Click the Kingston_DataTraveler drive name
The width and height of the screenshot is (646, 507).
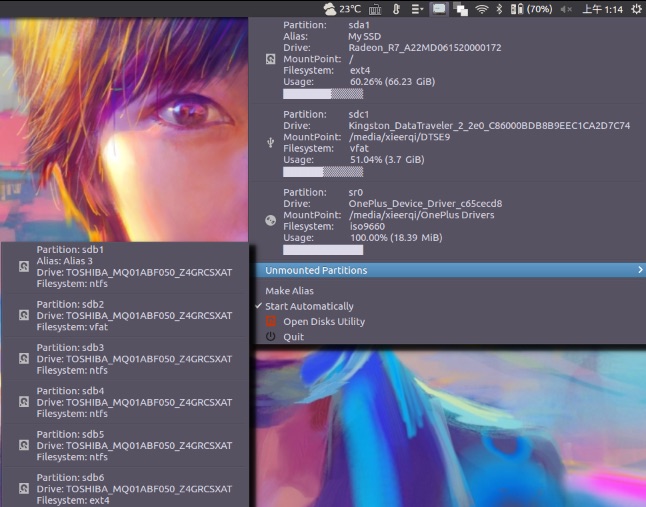(489, 126)
